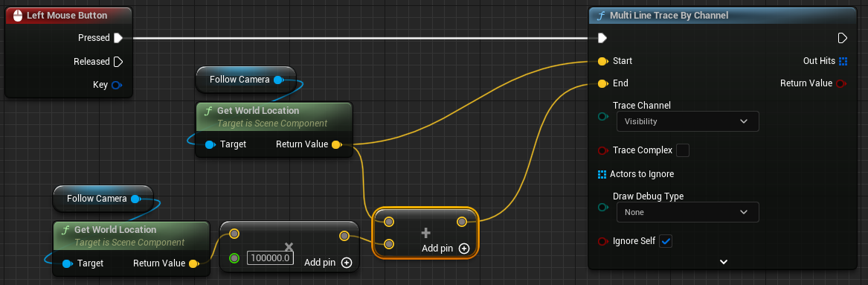This screenshot has width=868, height=285.
Task: Click the add node's top input pin
Action: point(389,222)
